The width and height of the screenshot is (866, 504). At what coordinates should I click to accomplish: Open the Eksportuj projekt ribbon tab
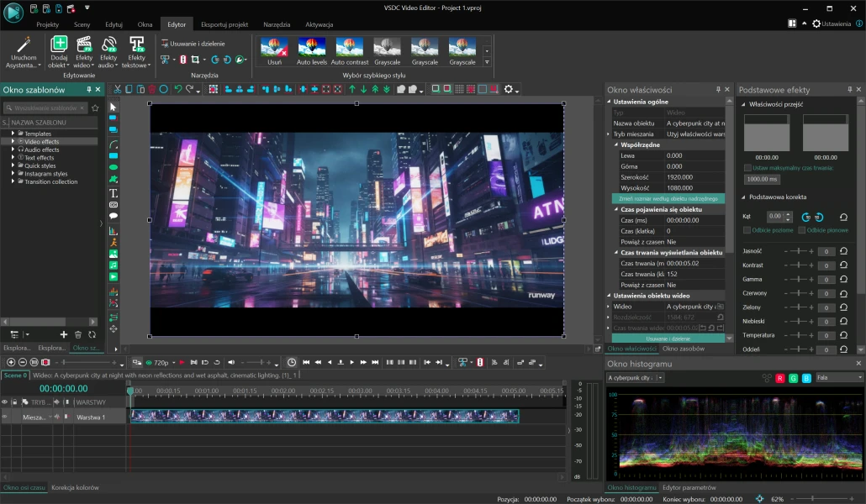(224, 24)
